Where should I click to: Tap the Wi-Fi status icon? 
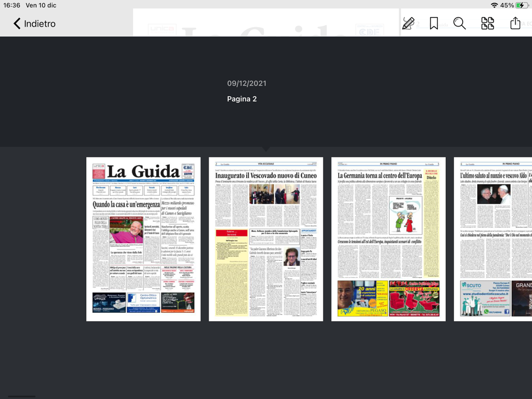[x=494, y=5]
